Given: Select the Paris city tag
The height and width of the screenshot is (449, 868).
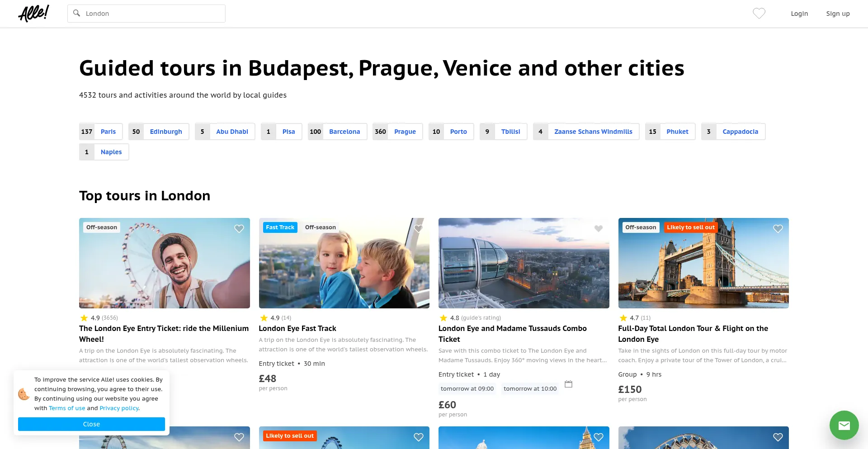Looking at the screenshot, I should pos(101,132).
